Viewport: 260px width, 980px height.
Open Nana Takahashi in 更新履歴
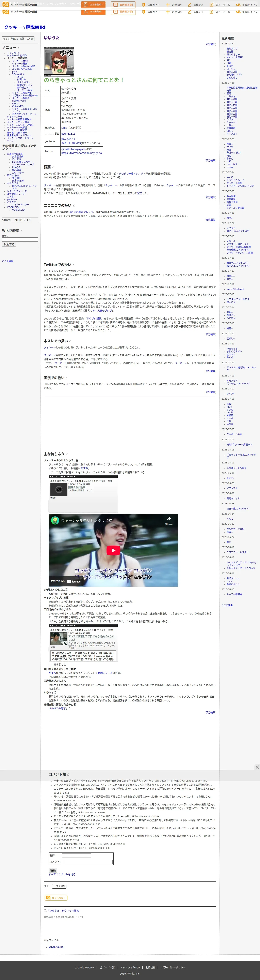235,289
